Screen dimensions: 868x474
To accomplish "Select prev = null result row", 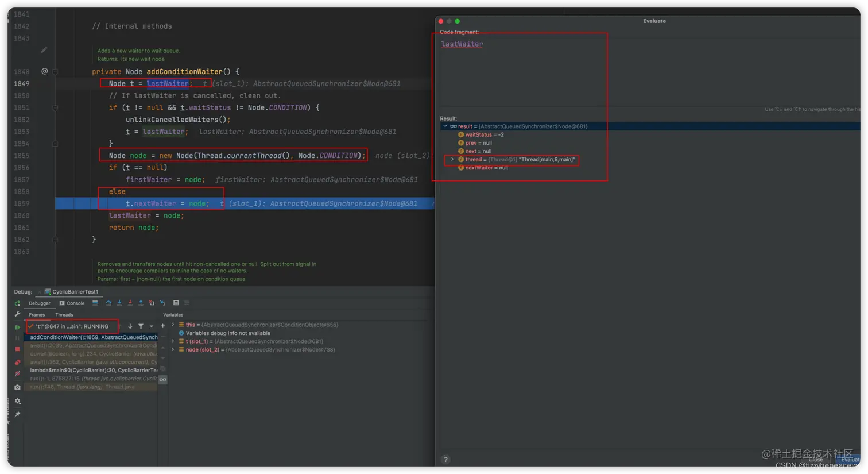I will (650, 143).
